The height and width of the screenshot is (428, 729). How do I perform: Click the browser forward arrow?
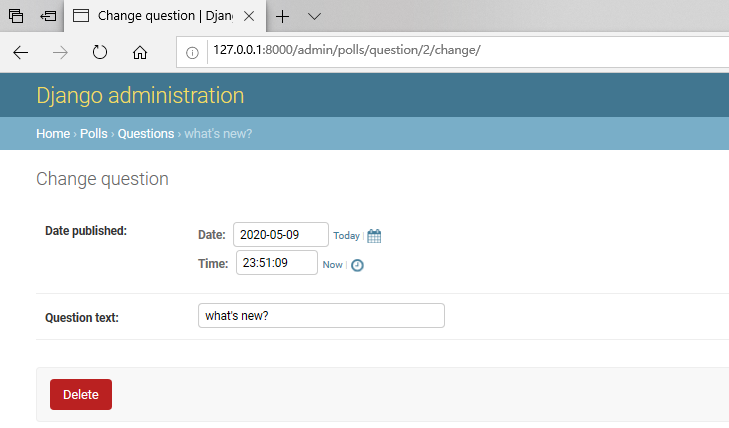click(60, 53)
